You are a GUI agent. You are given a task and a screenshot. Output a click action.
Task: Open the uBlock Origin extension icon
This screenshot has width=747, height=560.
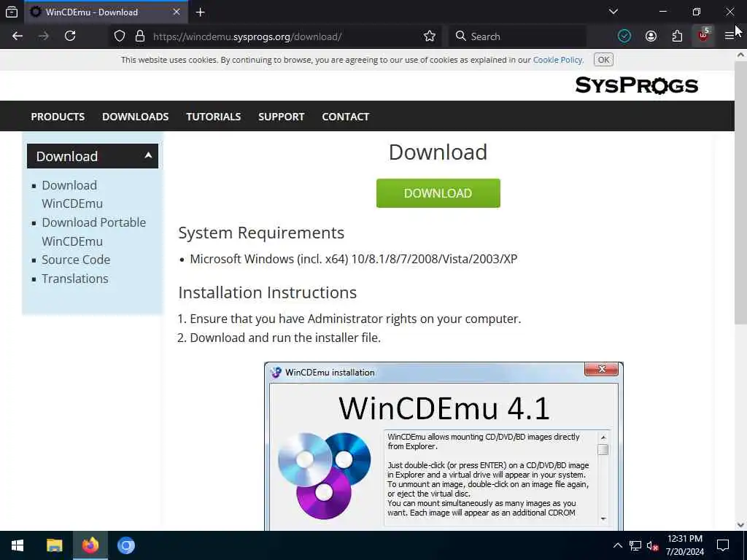coord(703,36)
